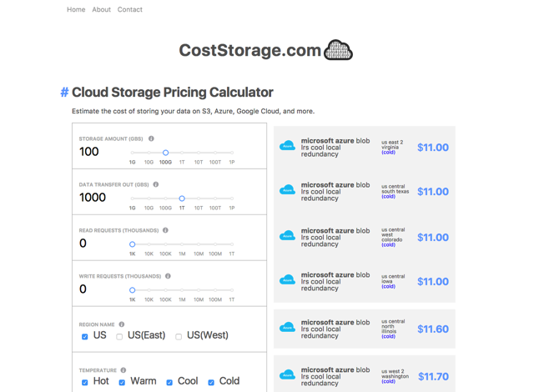Show info for Read Requests (Thousands)
Screen dimensions: 534x392
165,230
